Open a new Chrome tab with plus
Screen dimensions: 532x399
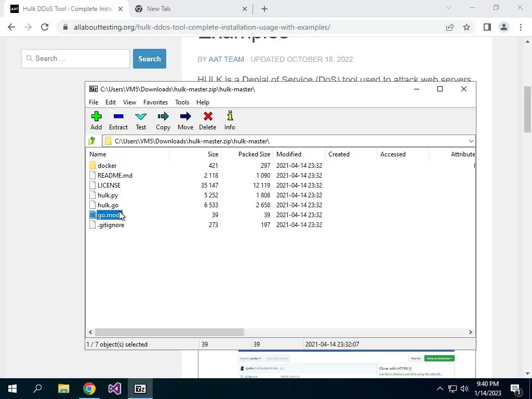[x=264, y=9]
